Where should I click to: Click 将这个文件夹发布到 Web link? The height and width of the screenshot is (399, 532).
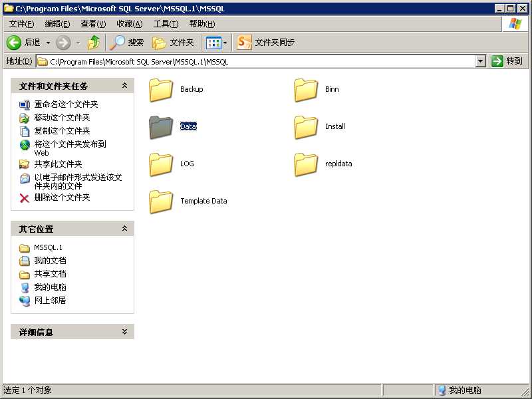[x=70, y=148]
